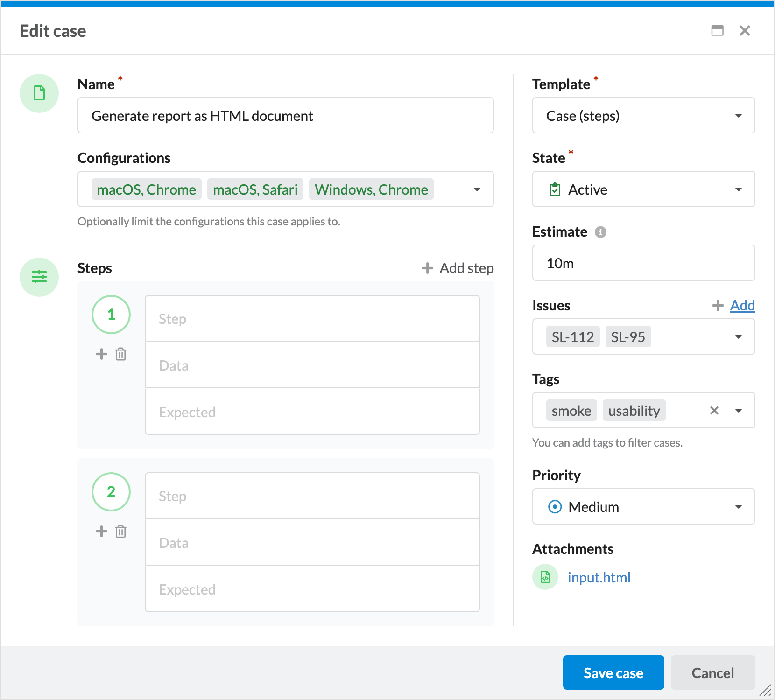Click the Add link next to Issues
Screen dimensions: 775x700
742,306
